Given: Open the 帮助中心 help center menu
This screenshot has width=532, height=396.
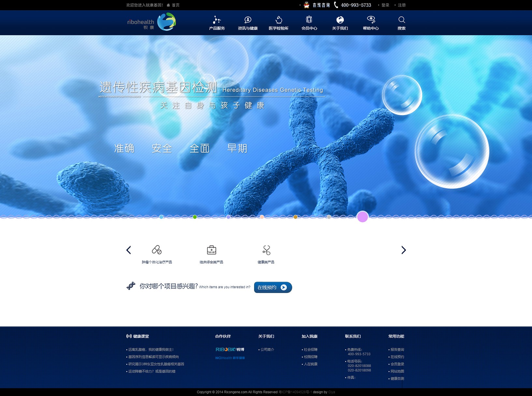Looking at the screenshot, I should click(371, 23).
